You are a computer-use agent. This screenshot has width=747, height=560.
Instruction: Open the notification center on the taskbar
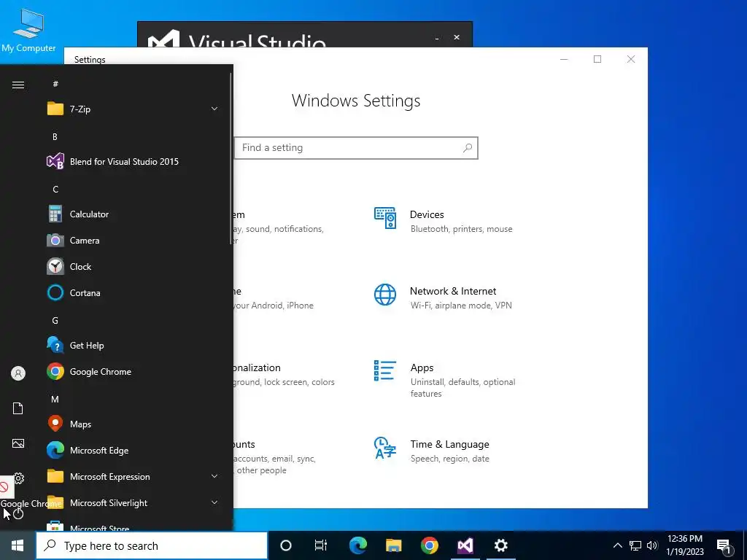point(724,546)
